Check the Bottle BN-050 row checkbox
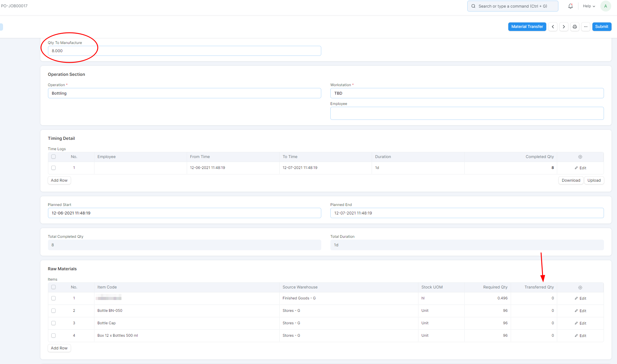617x364 pixels. (x=53, y=311)
